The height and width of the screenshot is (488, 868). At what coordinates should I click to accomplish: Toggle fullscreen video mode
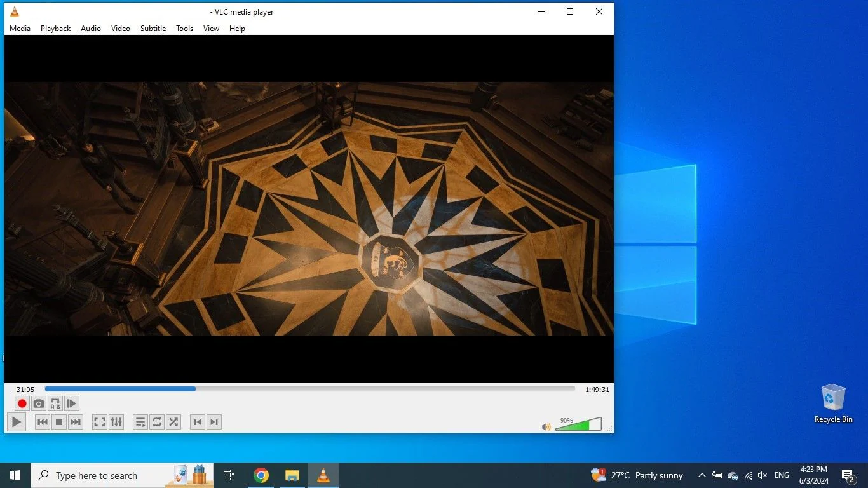tap(100, 422)
